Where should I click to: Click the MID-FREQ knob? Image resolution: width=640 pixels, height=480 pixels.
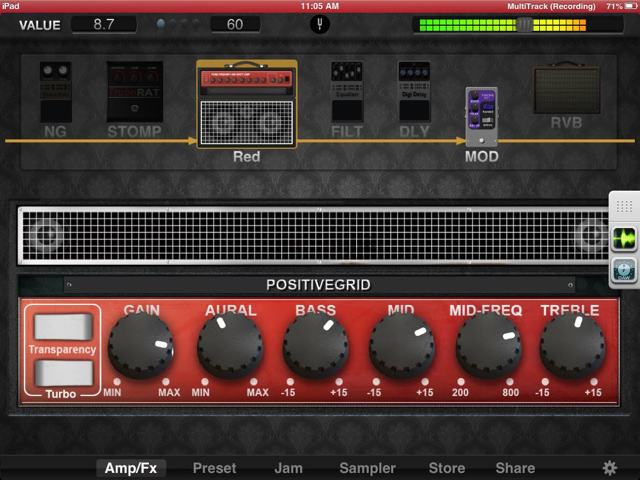pos(489,346)
